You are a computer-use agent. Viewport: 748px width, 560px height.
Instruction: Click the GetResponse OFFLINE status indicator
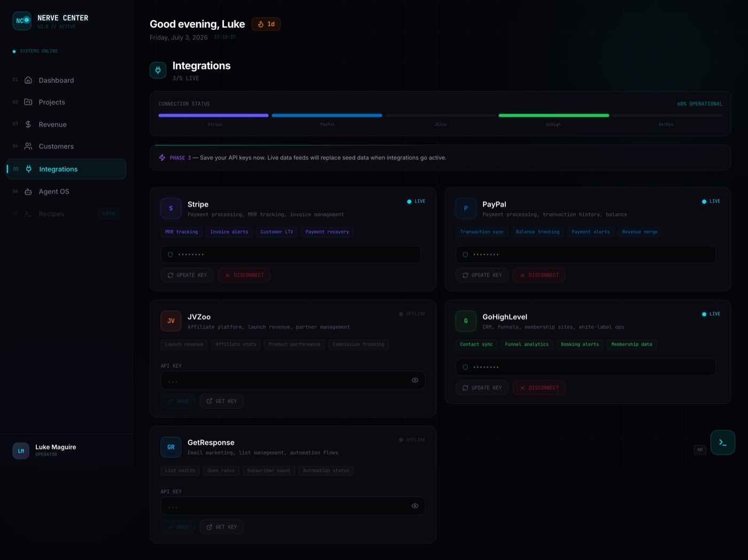tap(412, 440)
